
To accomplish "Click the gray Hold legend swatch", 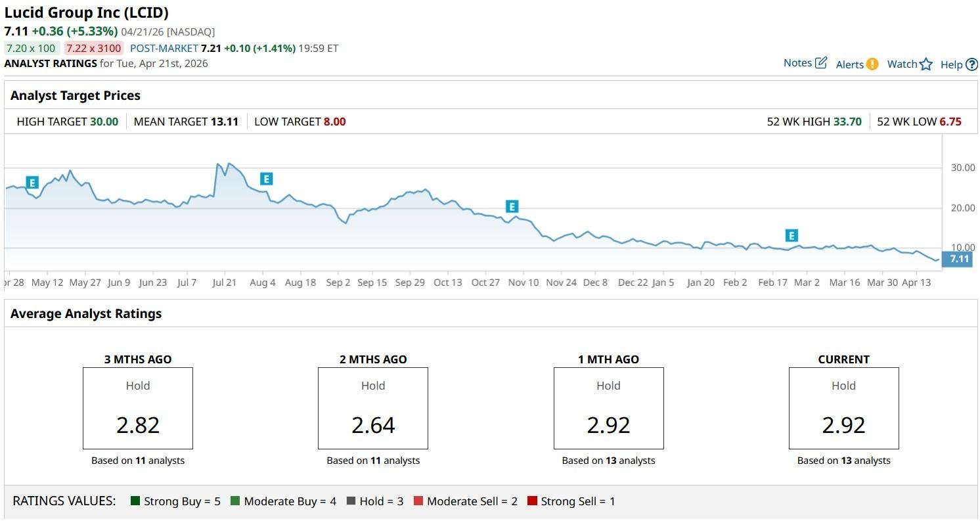I will tap(351, 501).
